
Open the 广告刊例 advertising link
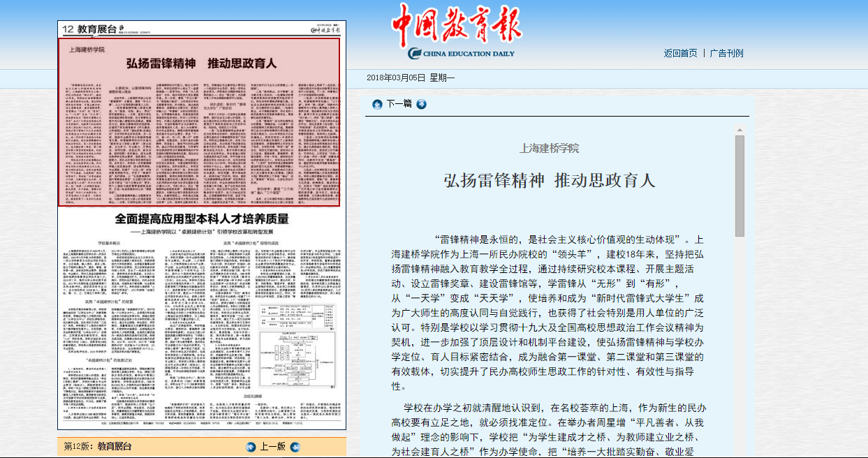coord(726,54)
